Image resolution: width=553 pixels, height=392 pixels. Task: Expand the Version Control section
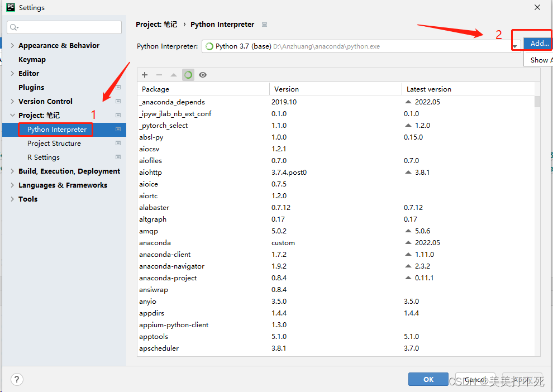pyautogui.click(x=12, y=101)
